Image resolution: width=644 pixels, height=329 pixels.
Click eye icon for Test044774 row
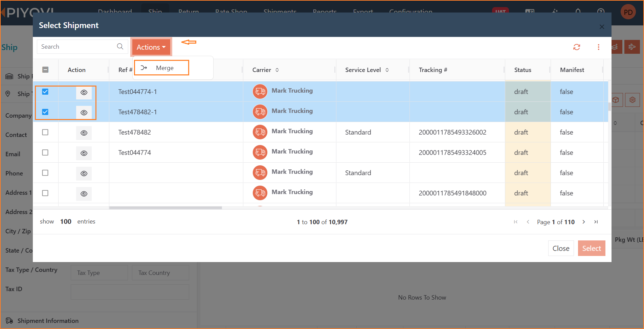84,153
